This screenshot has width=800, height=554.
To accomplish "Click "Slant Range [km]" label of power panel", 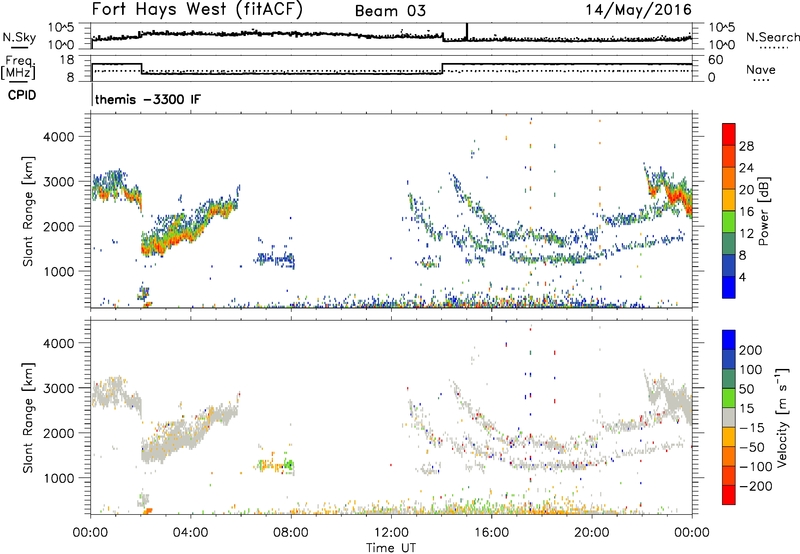I will (x=28, y=211).
